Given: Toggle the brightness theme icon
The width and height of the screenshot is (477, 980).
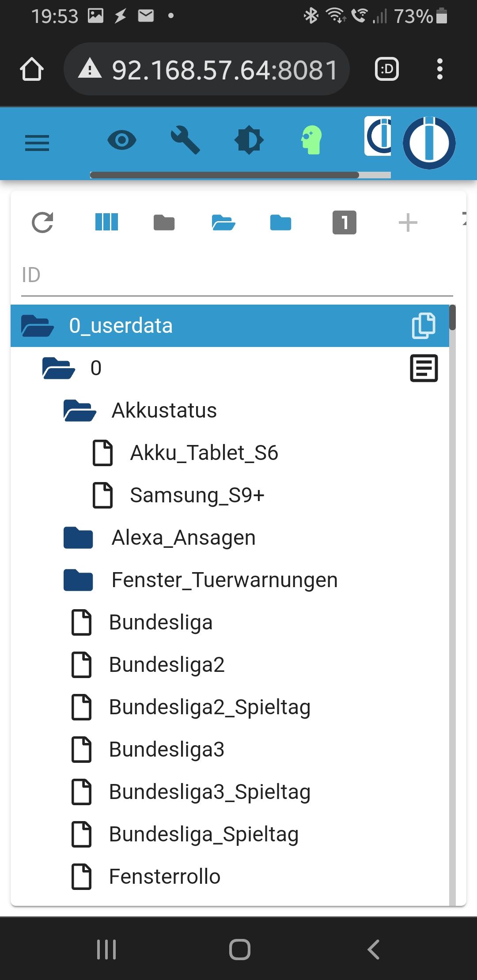Looking at the screenshot, I should (249, 140).
